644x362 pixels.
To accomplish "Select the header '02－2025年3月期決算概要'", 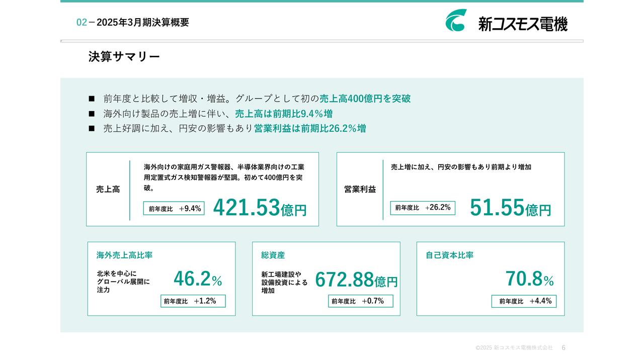I will pos(133,22).
